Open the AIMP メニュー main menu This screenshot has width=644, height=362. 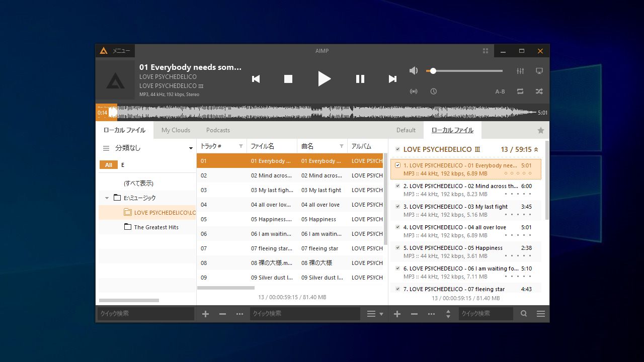pos(115,51)
